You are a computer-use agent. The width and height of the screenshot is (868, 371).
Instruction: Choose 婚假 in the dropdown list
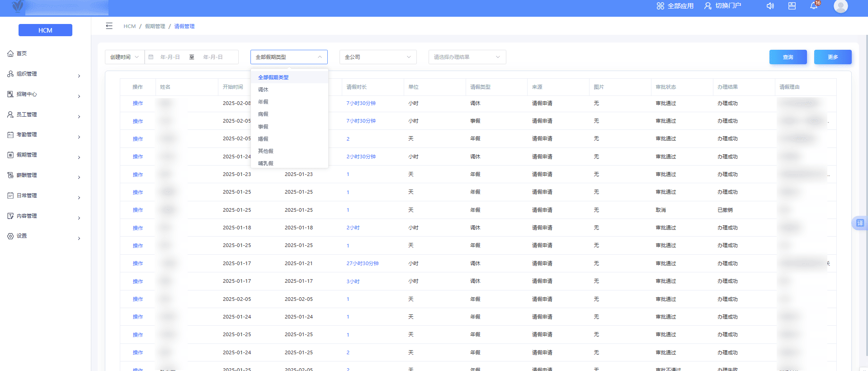tap(263, 139)
